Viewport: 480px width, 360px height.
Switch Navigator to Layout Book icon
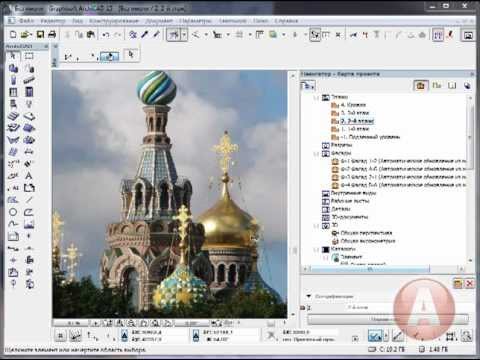click(452, 86)
